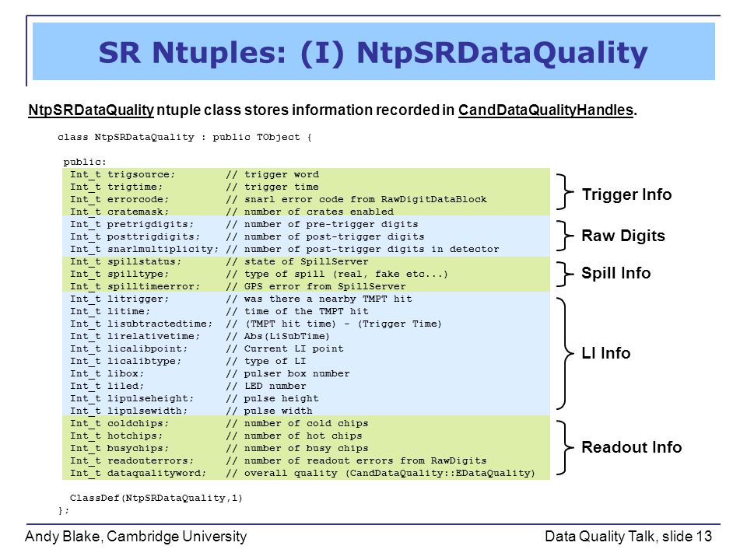747x560 pixels.
Task: Select the 'Int_t lisubtractedtime;' line
Action: click(x=142, y=324)
